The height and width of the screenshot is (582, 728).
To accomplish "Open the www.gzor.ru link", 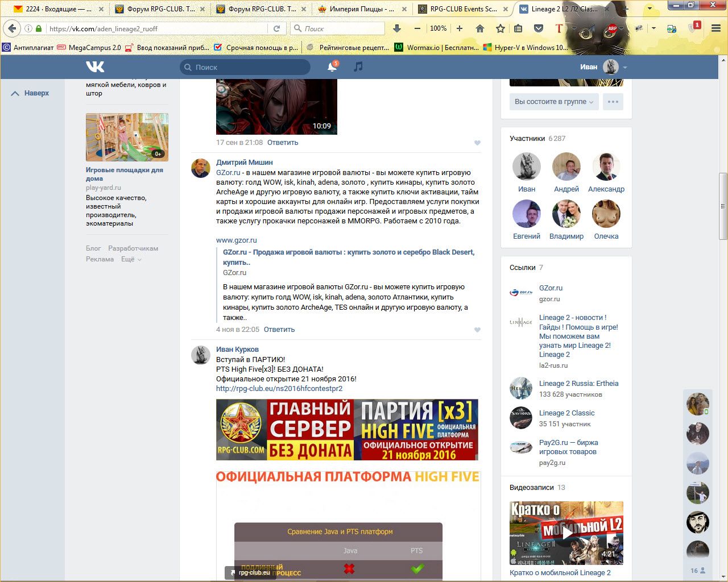I will tap(237, 240).
